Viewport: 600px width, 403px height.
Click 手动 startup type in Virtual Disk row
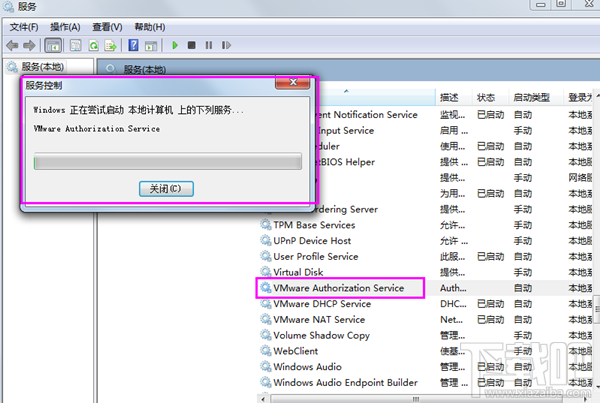point(523,272)
